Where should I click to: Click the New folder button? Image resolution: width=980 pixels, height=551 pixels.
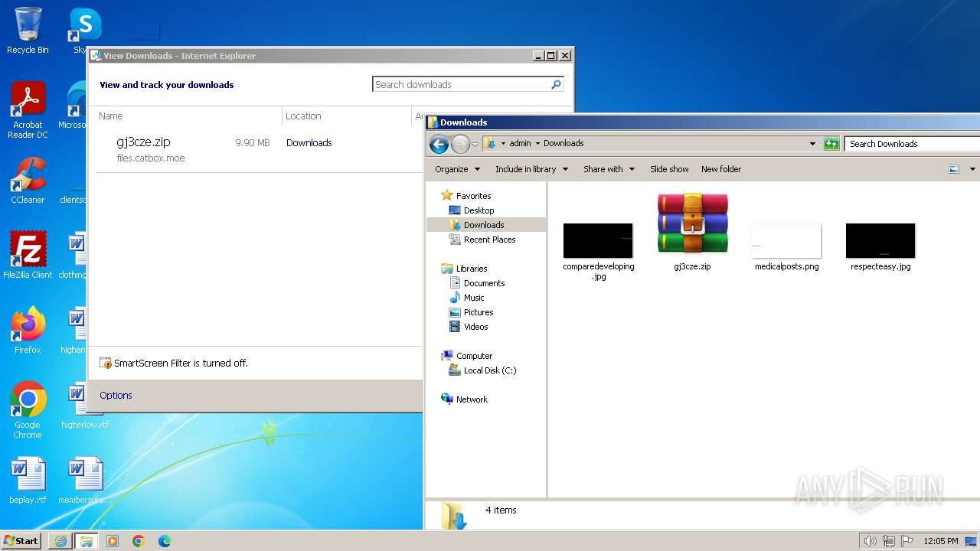pyautogui.click(x=721, y=169)
